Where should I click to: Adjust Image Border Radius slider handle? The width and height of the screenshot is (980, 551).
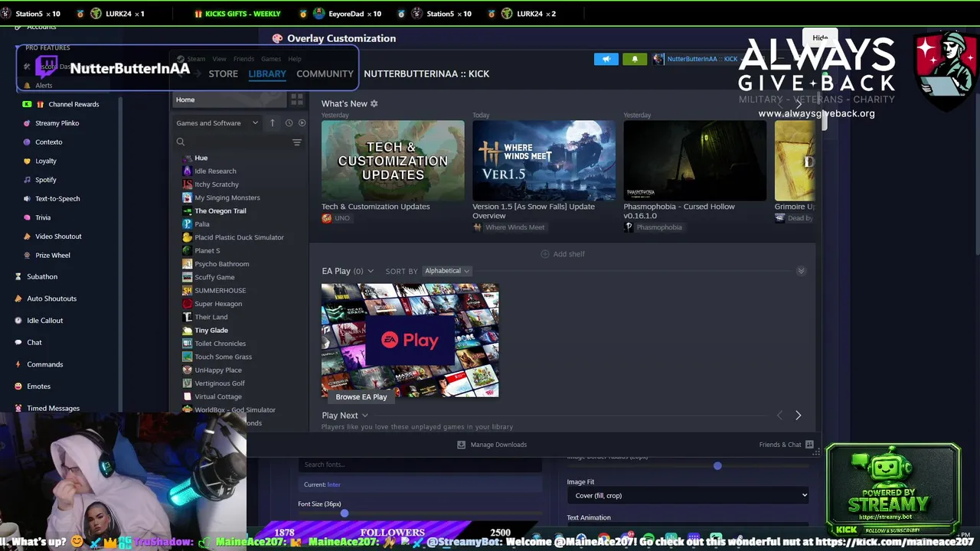click(x=717, y=465)
